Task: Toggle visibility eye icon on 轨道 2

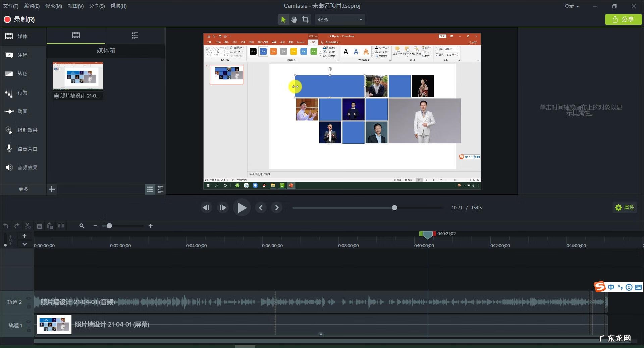Action: pyautogui.click(x=29, y=298)
